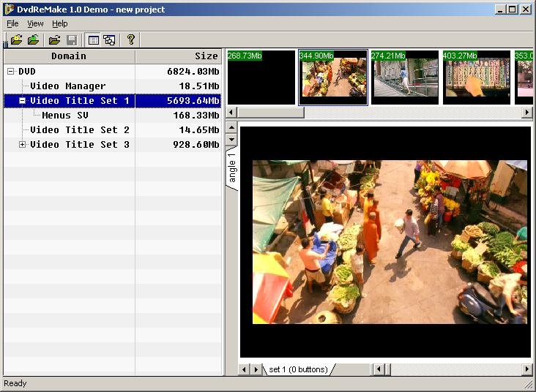Close the DvdReMake window

pyautogui.click(x=526, y=10)
